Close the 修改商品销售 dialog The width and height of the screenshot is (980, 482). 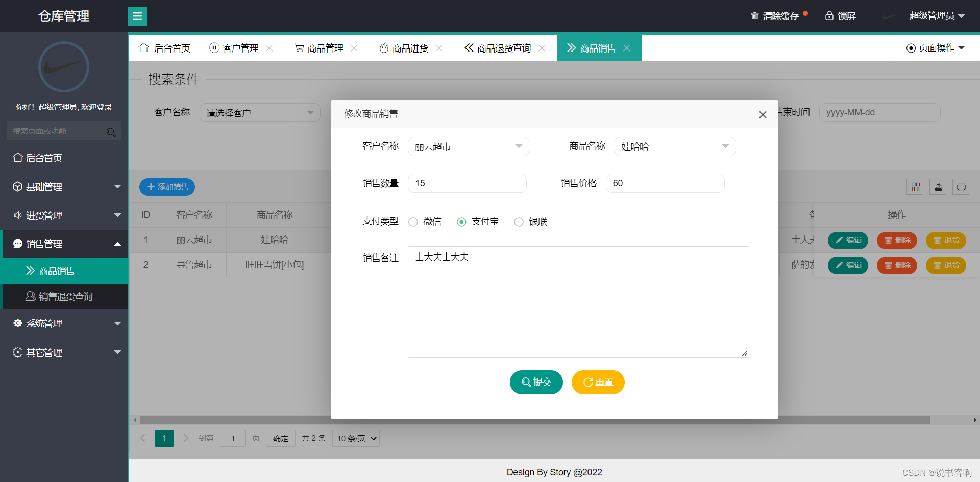pyautogui.click(x=763, y=114)
